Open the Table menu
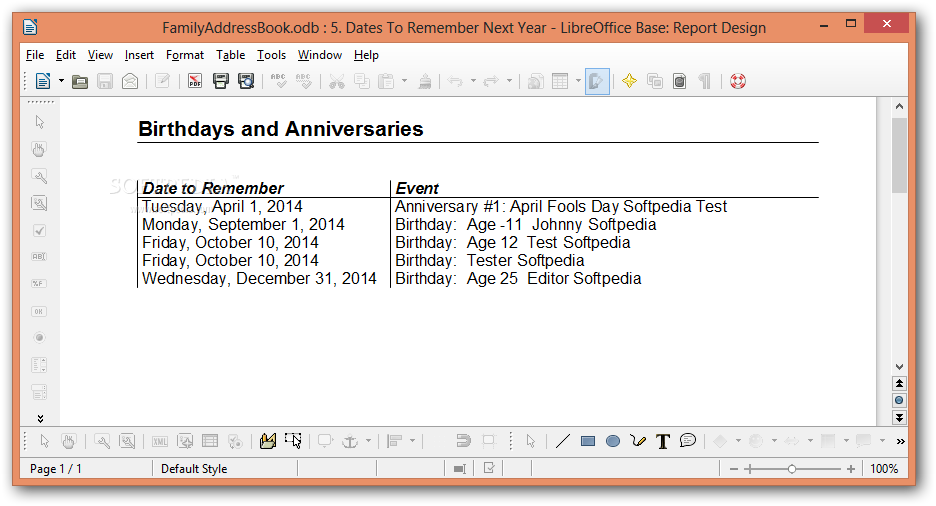 point(230,55)
